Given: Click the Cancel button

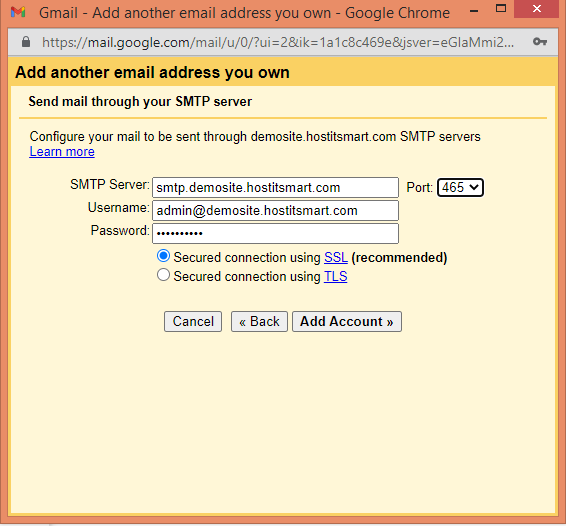Looking at the screenshot, I should [193, 321].
